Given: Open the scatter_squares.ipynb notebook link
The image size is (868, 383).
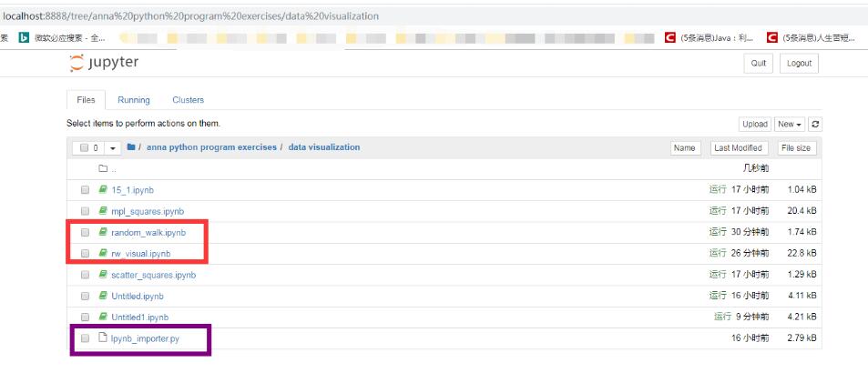Looking at the screenshot, I should click(x=153, y=275).
